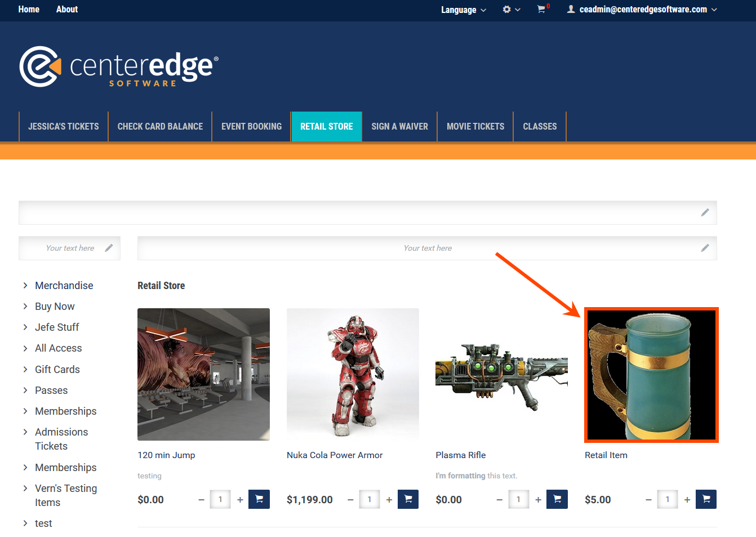
Task: Edit the top full-width text block pencil
Action: [x=705, y=212]
